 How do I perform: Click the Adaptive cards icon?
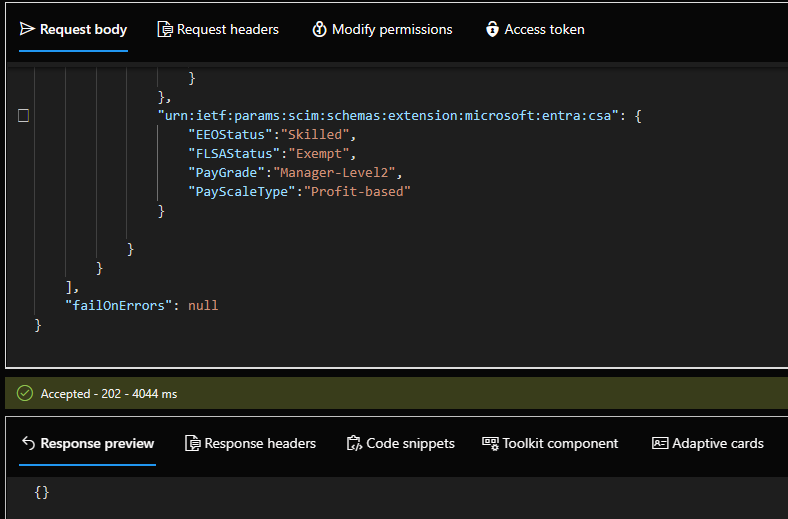tap(659, 443)
